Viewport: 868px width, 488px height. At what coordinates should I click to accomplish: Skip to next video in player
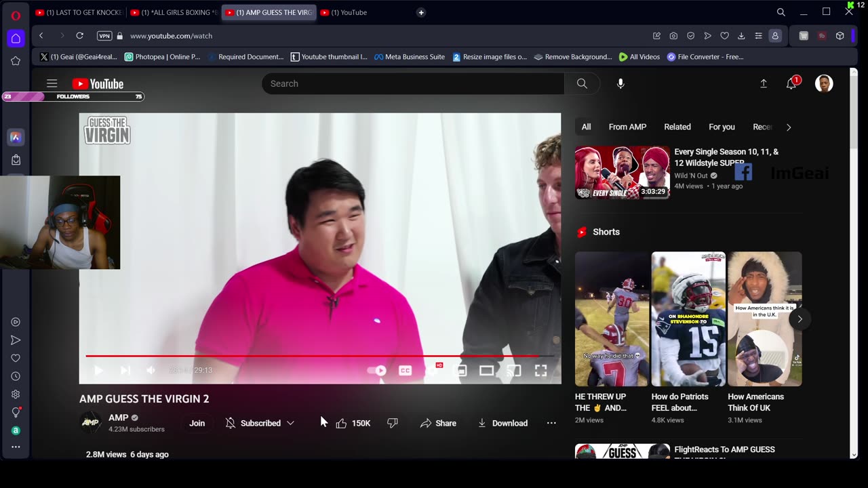click(125, 370)
